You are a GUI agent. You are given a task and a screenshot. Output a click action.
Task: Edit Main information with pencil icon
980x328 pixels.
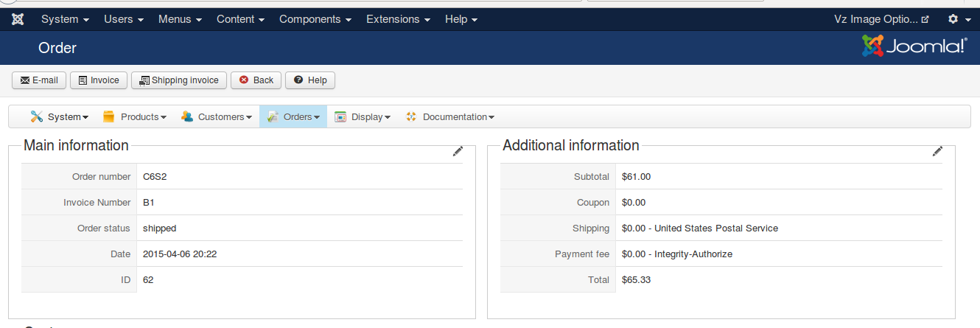tap(458, 151)
